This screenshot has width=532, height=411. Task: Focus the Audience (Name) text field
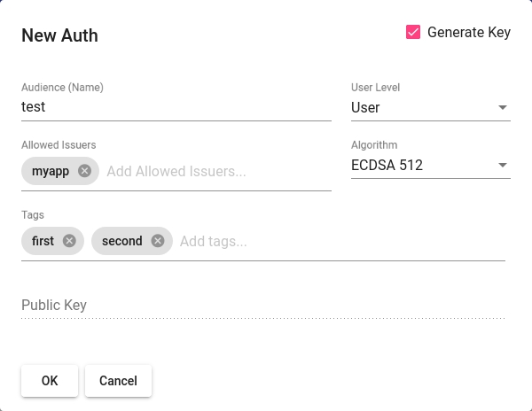tap(176, 107)
